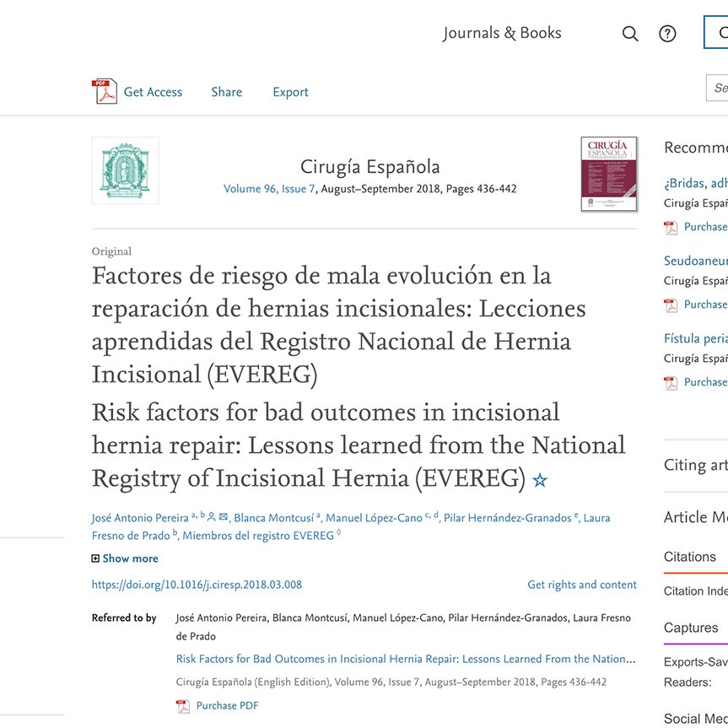Open Volume 96, Issue 7 link
Screen dimensions: 728x728
click(x=269, y=189)
